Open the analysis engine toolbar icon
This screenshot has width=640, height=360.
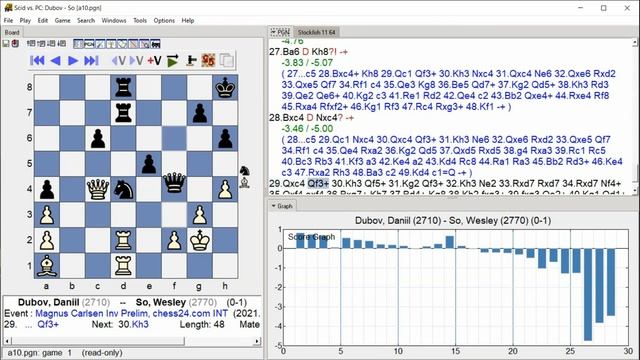(x=155, y=44)
